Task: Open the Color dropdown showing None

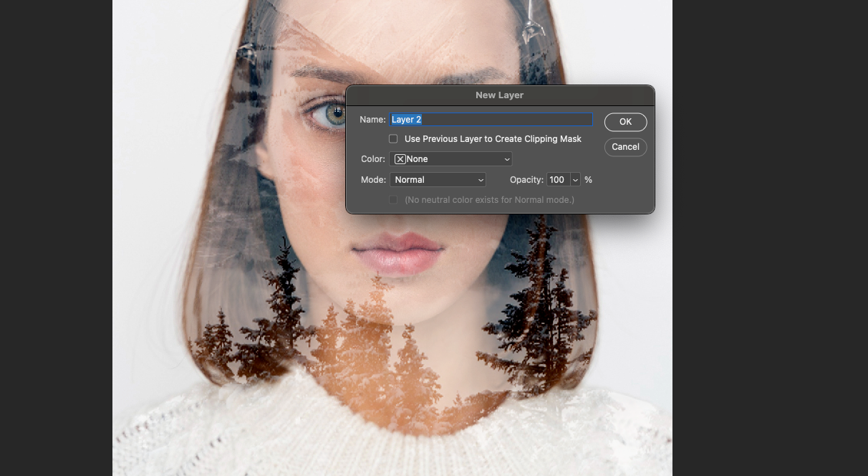Action: 451,159
